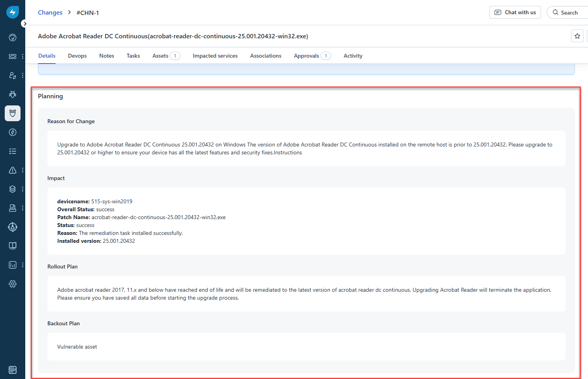588x379 pixels.
Task: Click into the Search field
Action: pyautogui.click(x=567, y=12)
